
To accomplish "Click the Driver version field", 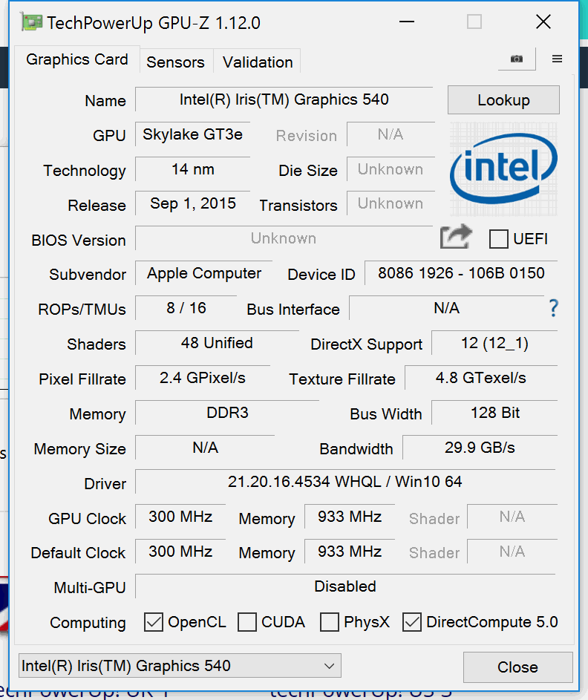I will pos(344,482).
